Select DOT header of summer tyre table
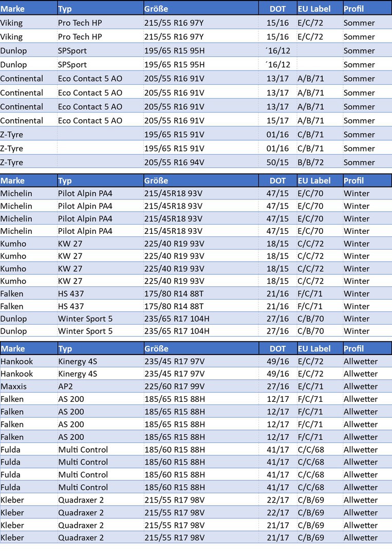This screenshot has height=555, width=392. point(277,9)
